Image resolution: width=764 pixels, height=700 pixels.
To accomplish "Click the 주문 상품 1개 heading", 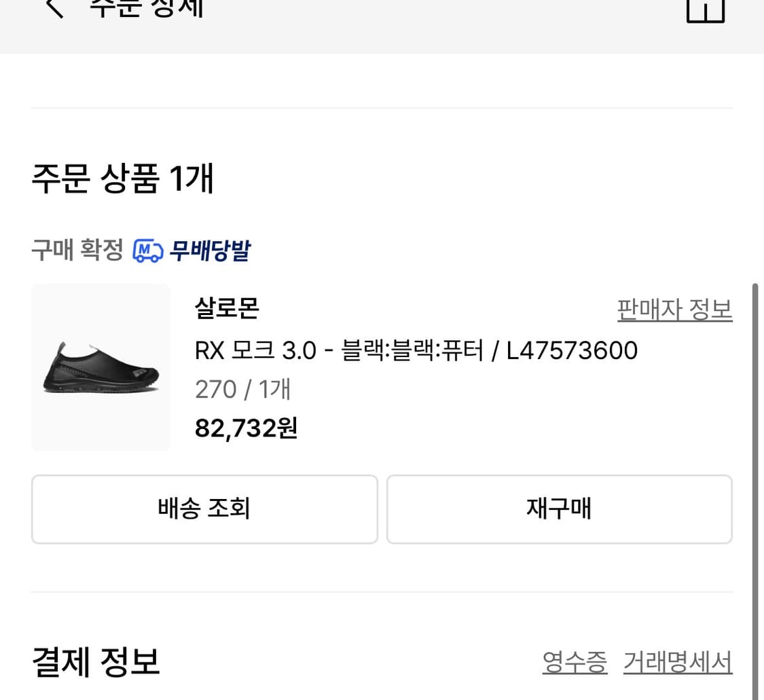I will coord(122,179).
